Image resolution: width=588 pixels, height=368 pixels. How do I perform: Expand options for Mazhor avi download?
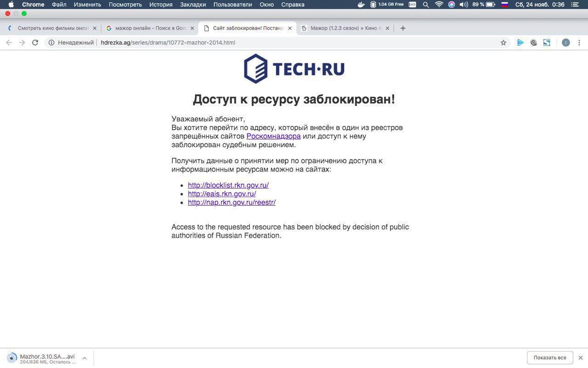point(85,357)
